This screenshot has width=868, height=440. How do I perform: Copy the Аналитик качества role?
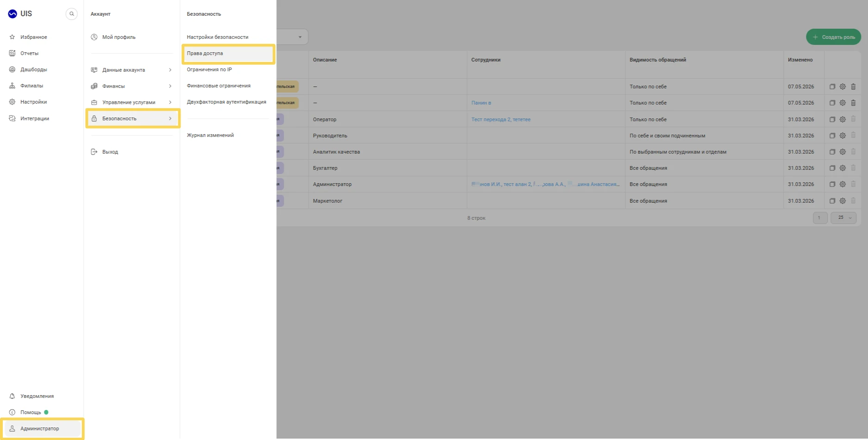point(832,152)
